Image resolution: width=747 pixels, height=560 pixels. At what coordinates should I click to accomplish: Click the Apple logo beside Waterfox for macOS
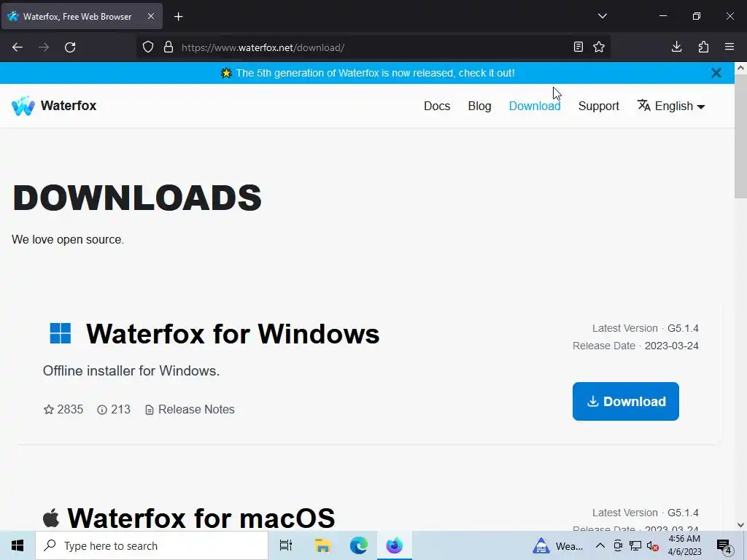(x=51, y=518)
